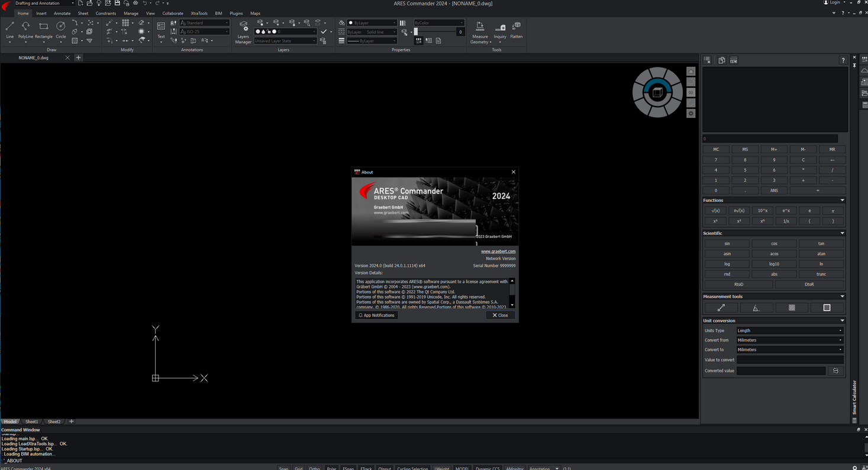Click the New document icon in quick access toolbar

tap(80, 3)
